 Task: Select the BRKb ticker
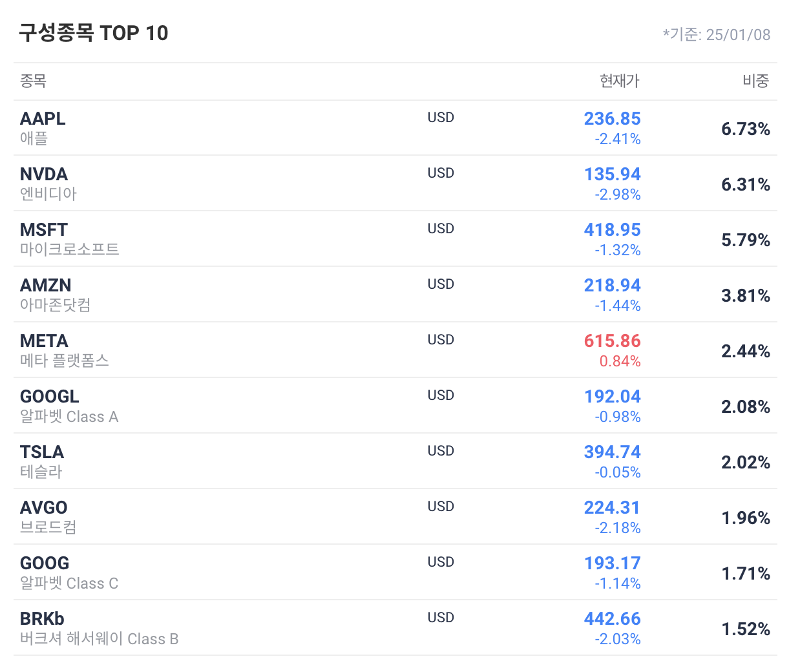pos(42,618)
